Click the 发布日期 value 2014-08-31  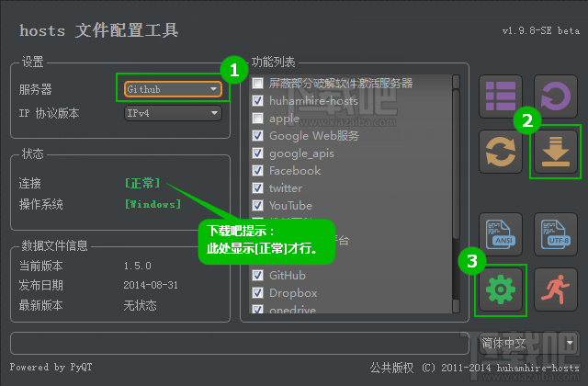tap(151, 285)
